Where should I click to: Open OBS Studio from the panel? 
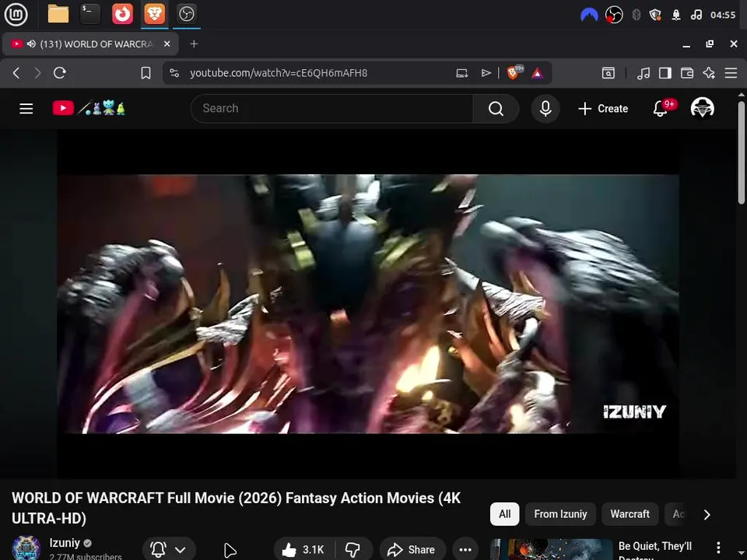click(186, 14)
